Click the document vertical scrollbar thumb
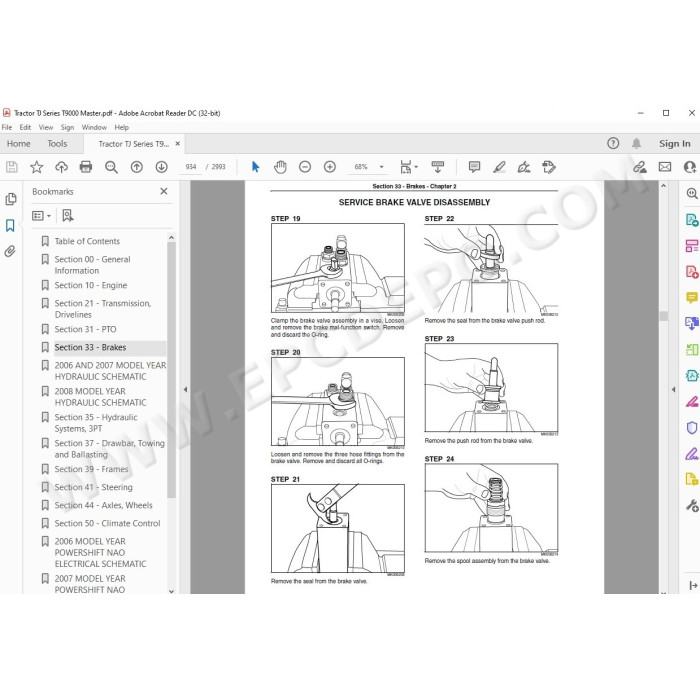This screenshot has width=700, height=700. point(663,316)
